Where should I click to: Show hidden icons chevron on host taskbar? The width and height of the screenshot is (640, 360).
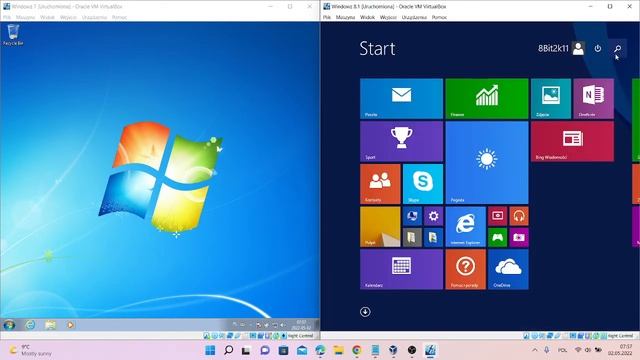click(535, 350)
